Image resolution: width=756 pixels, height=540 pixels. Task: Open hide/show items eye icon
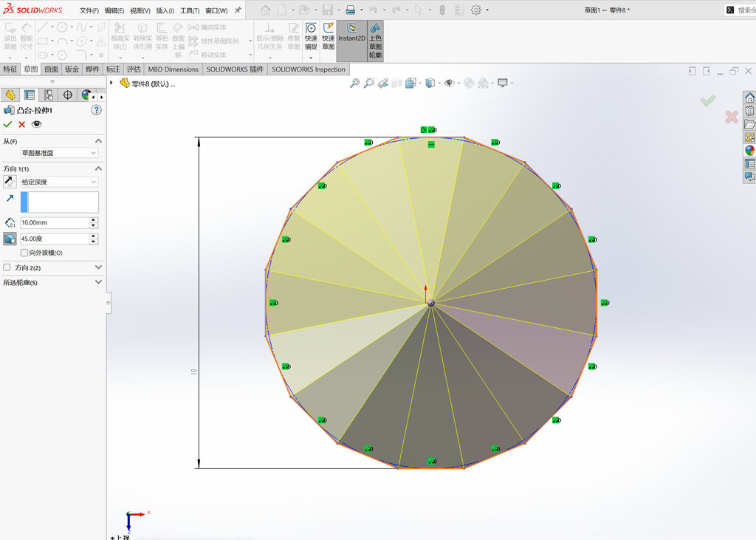pos(450,83)
